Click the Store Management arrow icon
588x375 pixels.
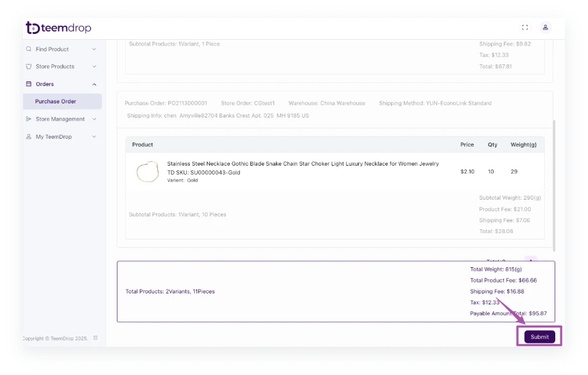pyautogui.click(x=28, y=119)
